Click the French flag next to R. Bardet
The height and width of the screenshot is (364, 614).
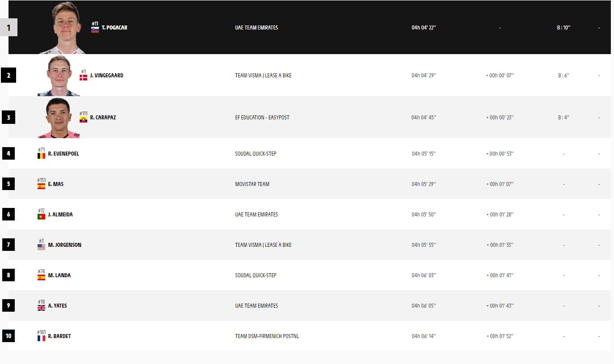tap(41, 339)
